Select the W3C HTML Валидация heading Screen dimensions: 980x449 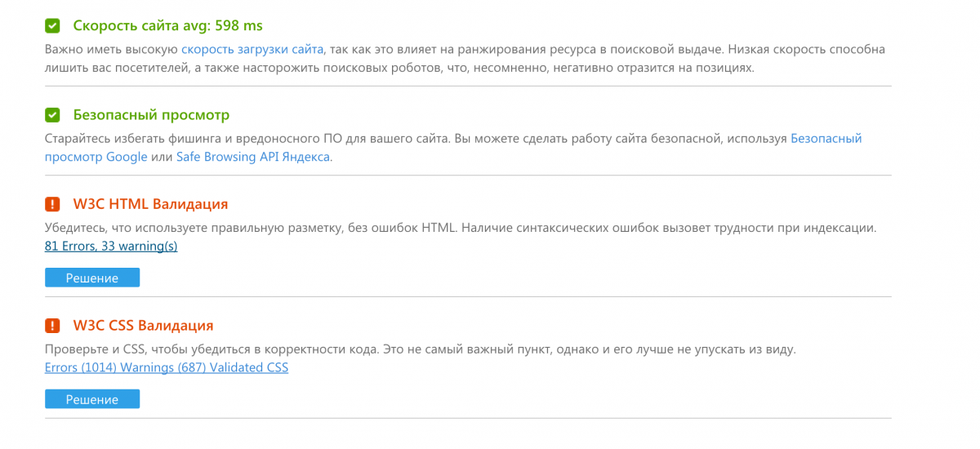click(150, 204)
